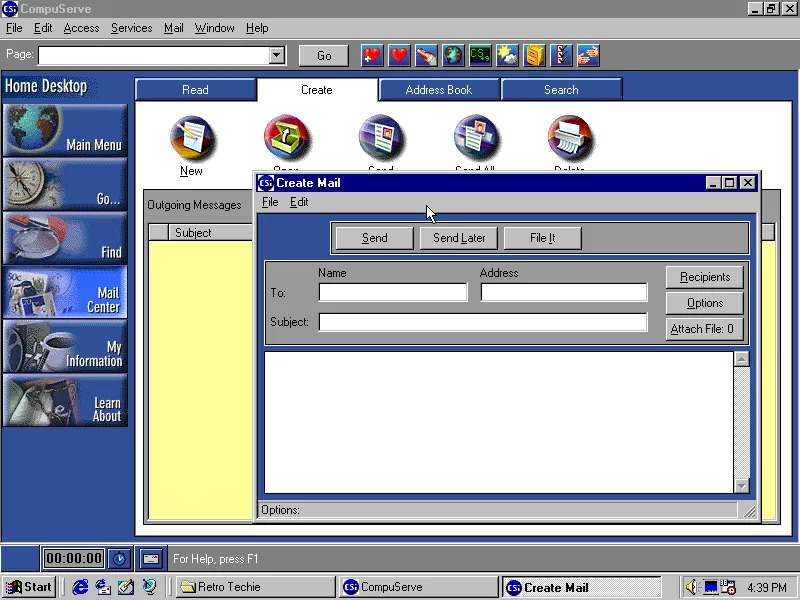Click the green CS terminal icon
Screen dimensions: 800x600
[480, 55]
